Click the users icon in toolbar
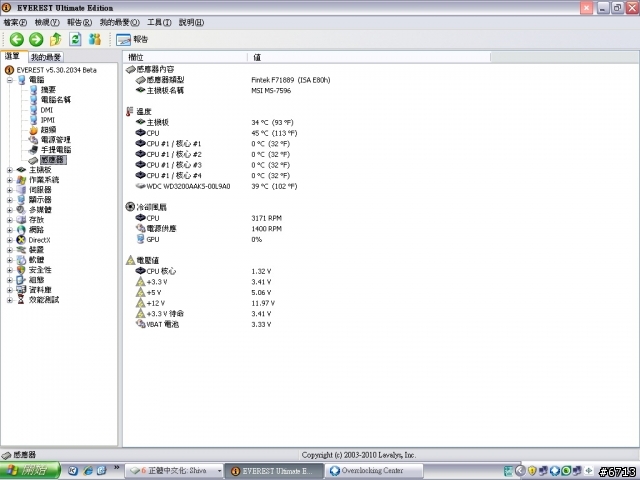Viewport: 640px width, 480px height. click(95, 40)
